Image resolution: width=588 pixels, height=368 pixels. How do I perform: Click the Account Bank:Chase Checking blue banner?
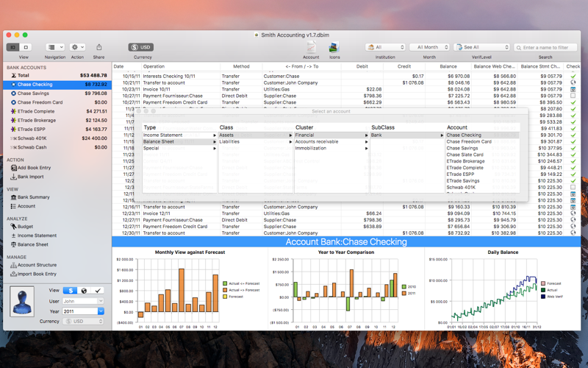pyautogui.click(x=346, y=242)
